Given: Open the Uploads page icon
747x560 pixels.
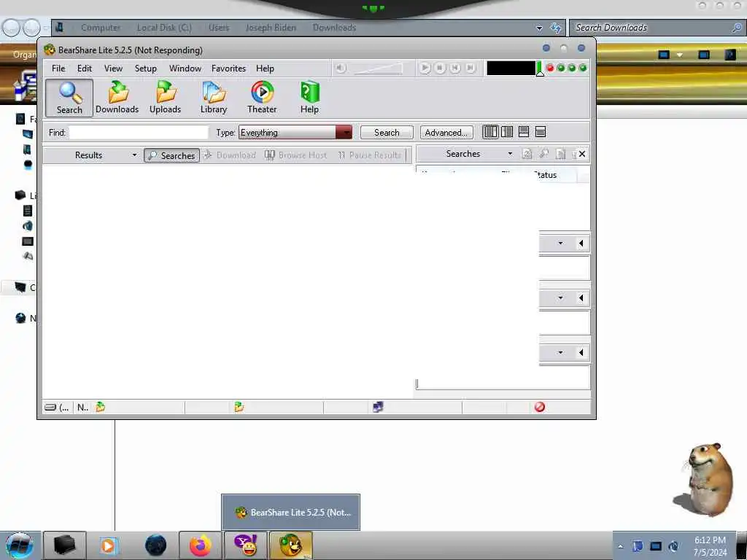Looking at the screenshot, I should point(166,98).
